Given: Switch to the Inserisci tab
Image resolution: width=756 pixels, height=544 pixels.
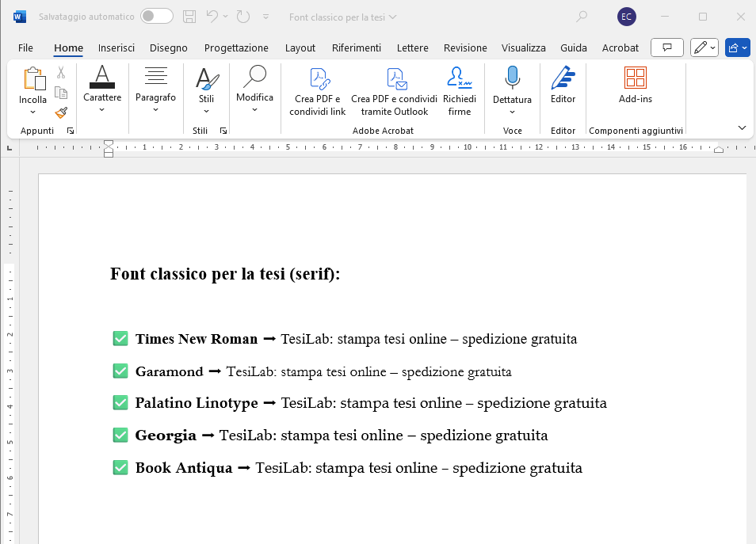Looking at the screenshot, I should pyautogui.click(x=116, y=48).
